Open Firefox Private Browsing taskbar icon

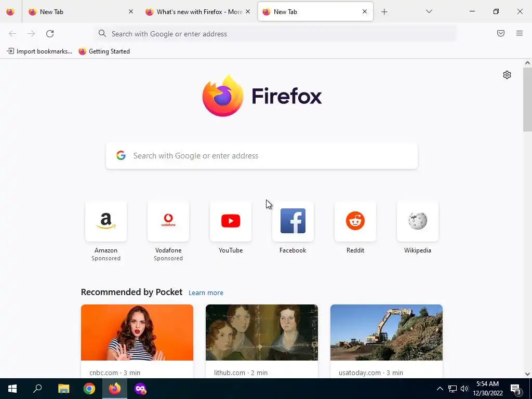pos(140,389)
